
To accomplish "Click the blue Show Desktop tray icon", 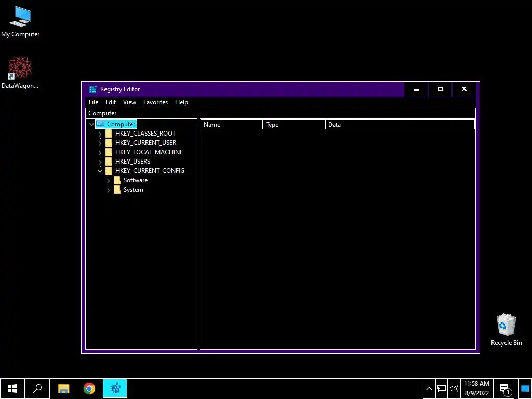I will click(x=525, y=389).
